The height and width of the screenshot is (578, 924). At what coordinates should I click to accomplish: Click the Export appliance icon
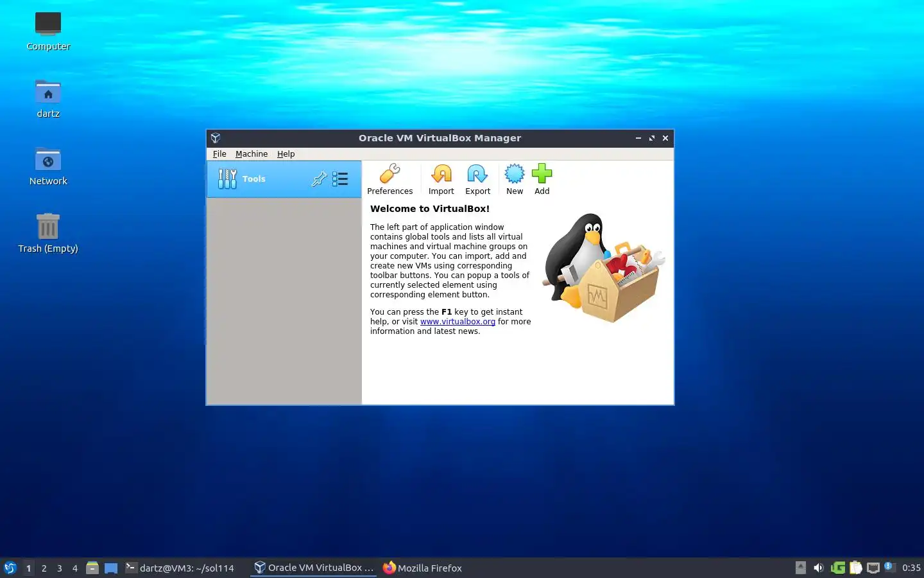click(477, 179)
